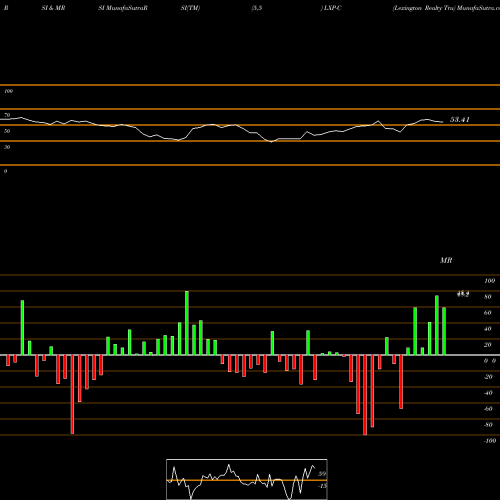Click the MR axis label 100
Viewport: 500px width, 500px height.
click(490, 281)
